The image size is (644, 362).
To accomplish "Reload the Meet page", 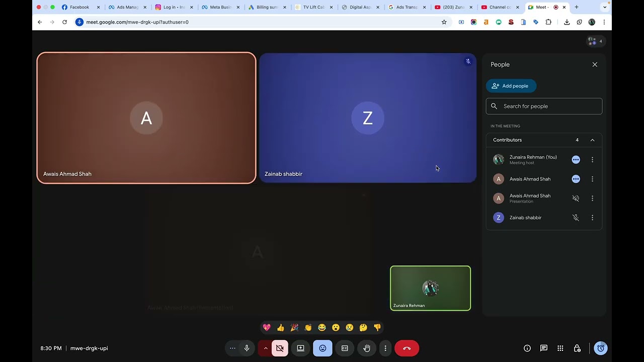I will (64, 22).
